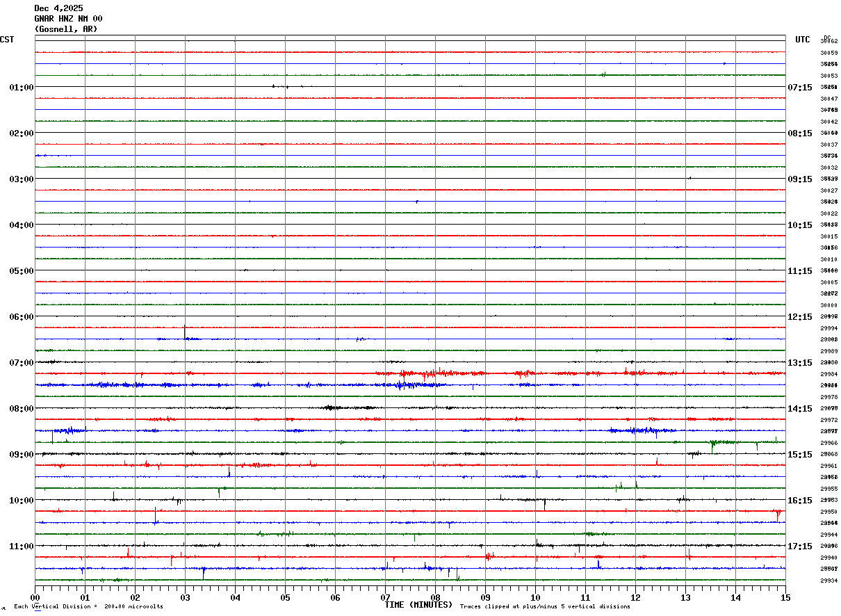Click minute 06 on the time axis

pos(335,597)
